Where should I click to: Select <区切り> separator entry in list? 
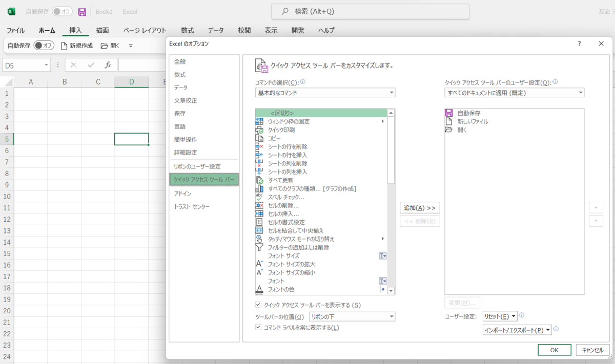(x=321, y=113)
